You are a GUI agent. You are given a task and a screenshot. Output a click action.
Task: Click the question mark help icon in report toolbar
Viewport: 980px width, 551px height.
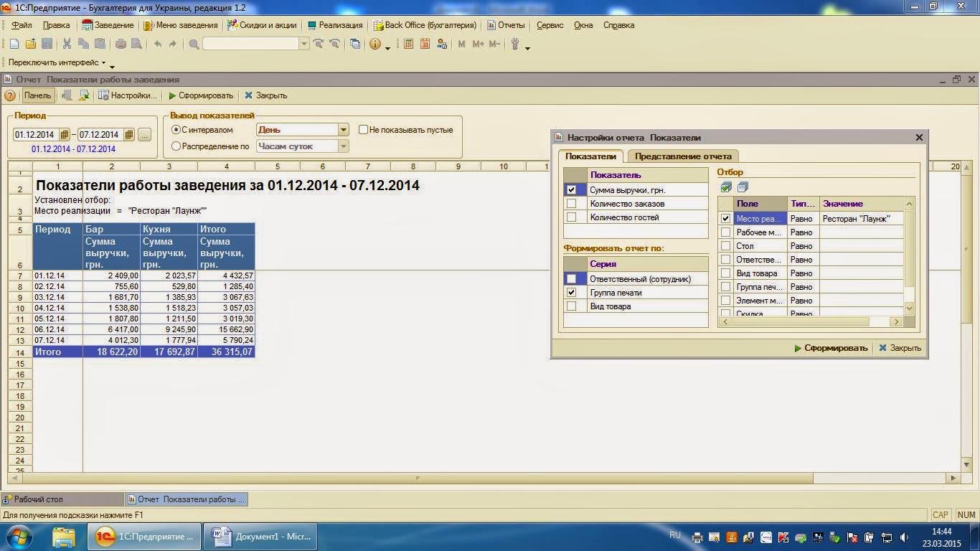pyautogui.click(x=10, y=95)
